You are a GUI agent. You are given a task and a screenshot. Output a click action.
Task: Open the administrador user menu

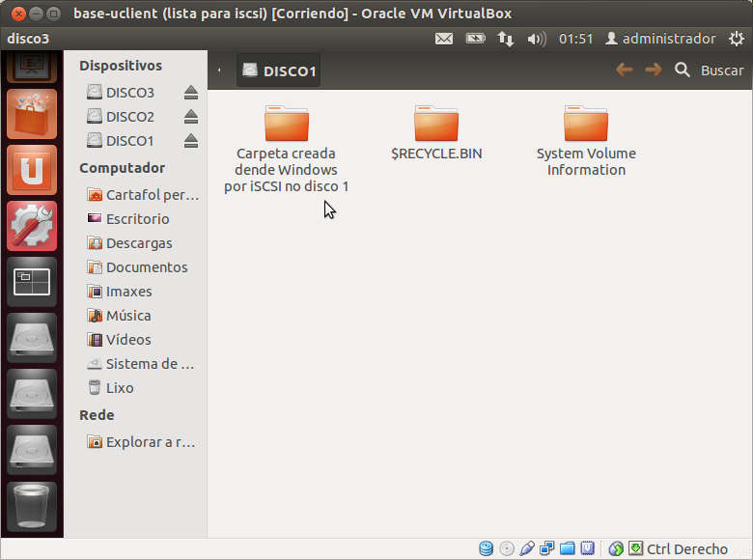point(660,39)
